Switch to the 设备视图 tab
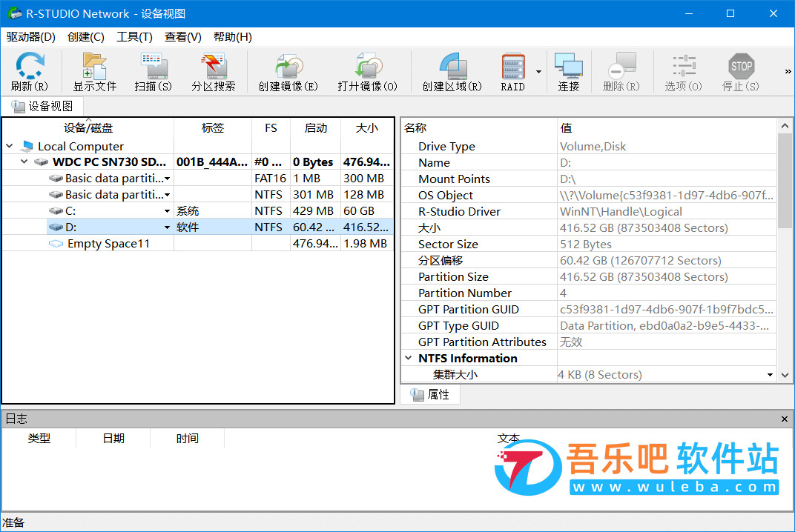795x532 pixels. tap(42, 107)
